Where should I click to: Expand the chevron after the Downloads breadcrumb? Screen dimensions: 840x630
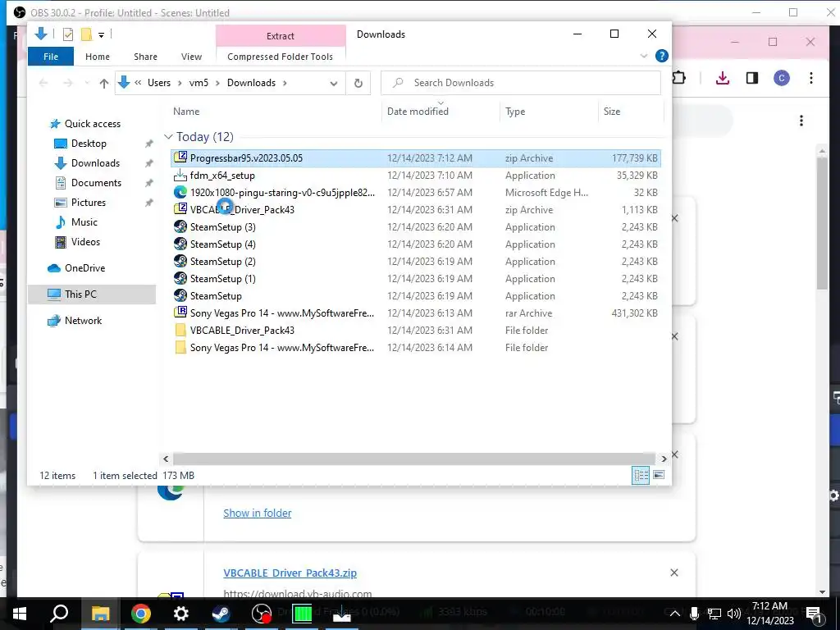(x=285, y=83)
